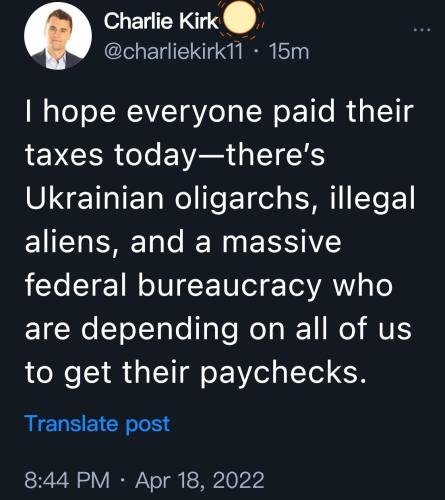Click the word "federal" in the post
This screenshot has height=500, width=445.
pos(76,285)
